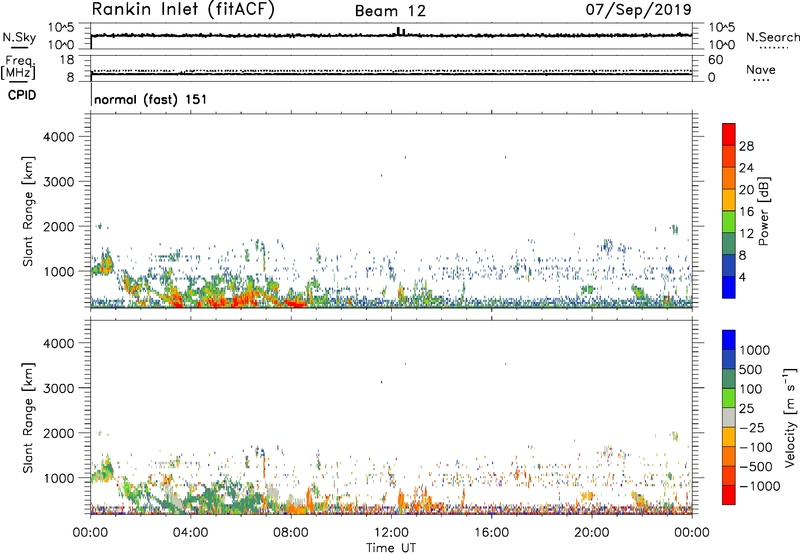Viewport: 800px width, 554px height.
Task: Click the '28' value on Power colorbar
Action: (x=746, y=146)
